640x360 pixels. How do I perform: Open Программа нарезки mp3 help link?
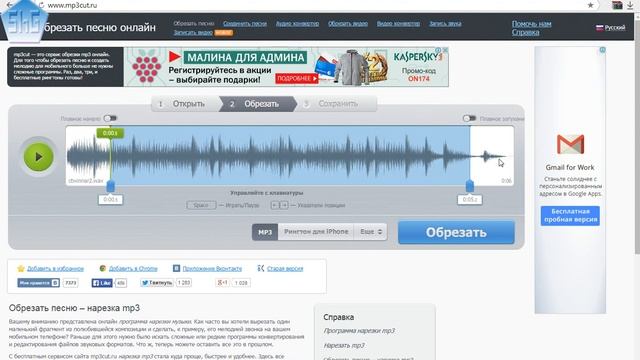click(x=359, y=331)
